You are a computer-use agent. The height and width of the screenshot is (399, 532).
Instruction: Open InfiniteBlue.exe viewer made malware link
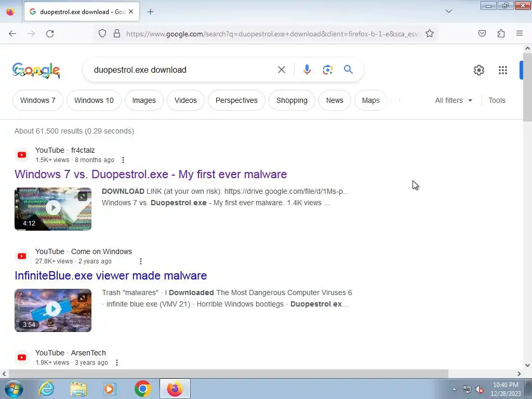pyautogui.click(x=111, y=275)
